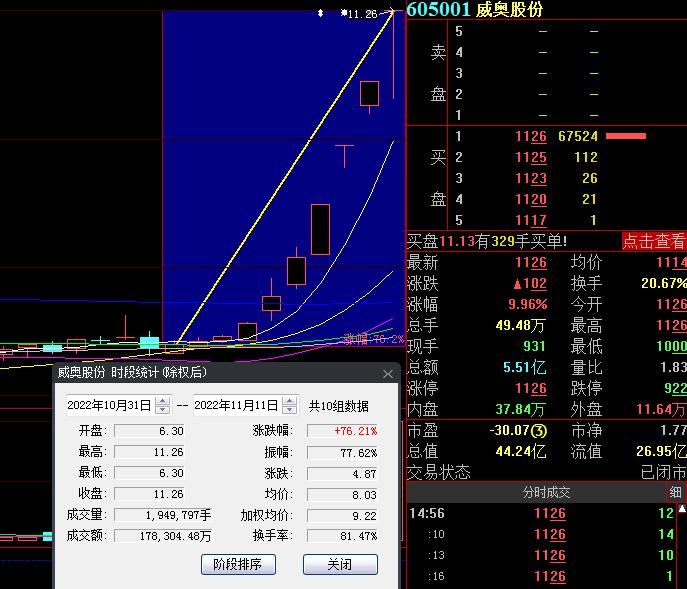Select the buy level 1 price 1126

pyautogui.click(x=530, y=136)
